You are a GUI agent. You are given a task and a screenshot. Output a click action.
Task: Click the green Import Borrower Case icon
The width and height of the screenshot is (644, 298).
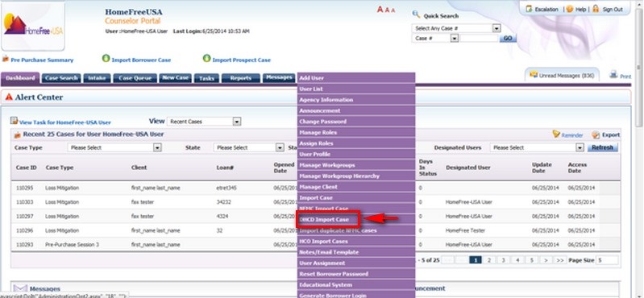coord(106,58)
